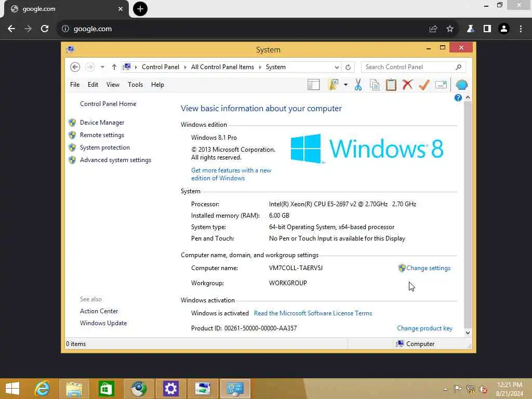The image size is (532, 399).
Task: Open the View menu
Action: point(113,85)
